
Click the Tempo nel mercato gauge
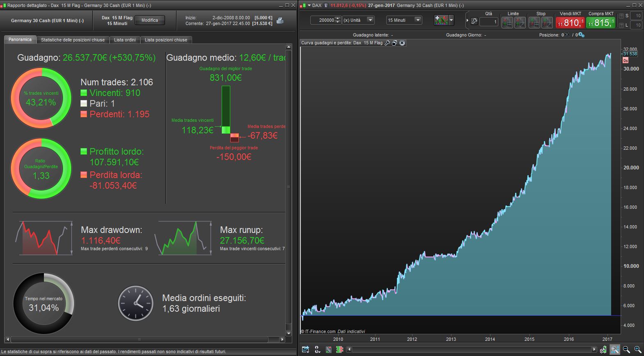click(x=44, y=304)
